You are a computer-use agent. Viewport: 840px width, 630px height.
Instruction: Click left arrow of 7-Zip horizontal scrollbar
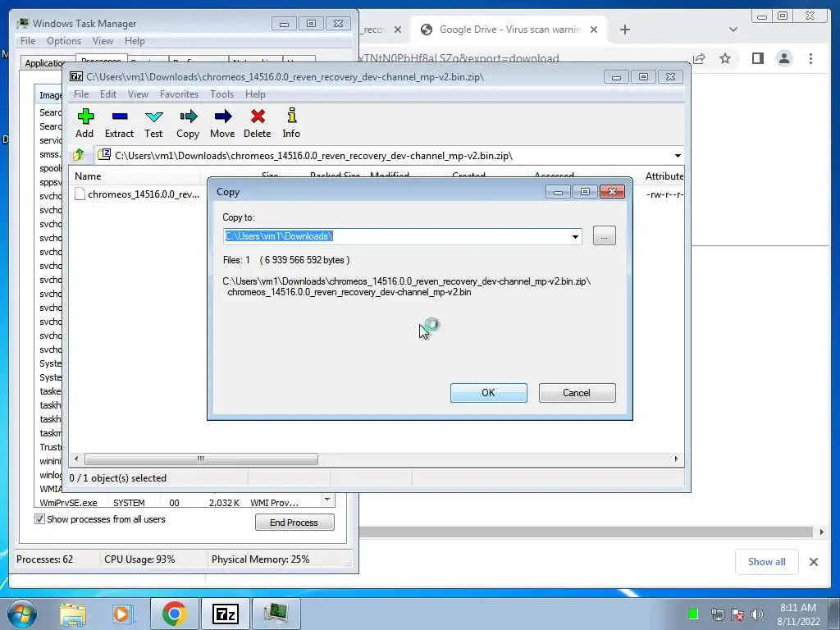(x=76, y=459)
